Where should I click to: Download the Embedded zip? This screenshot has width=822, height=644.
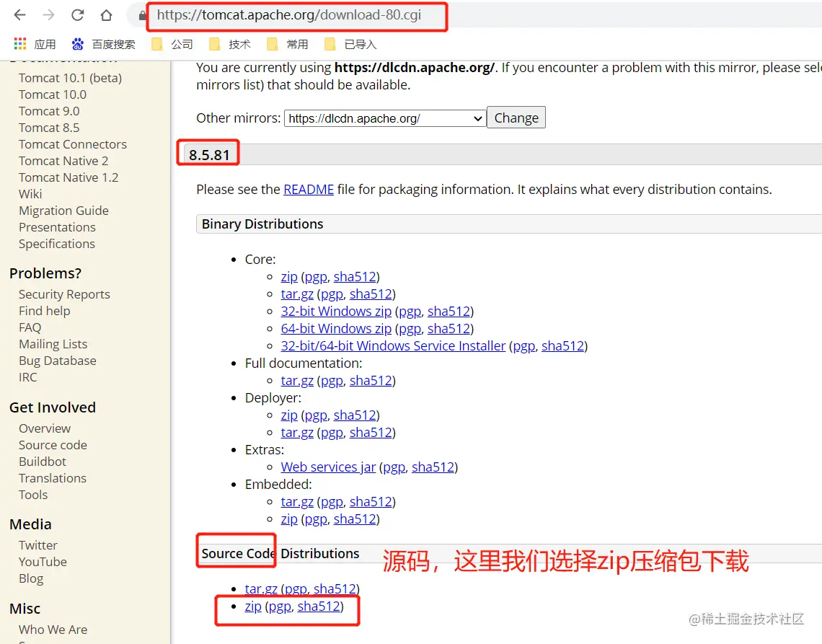289,519
